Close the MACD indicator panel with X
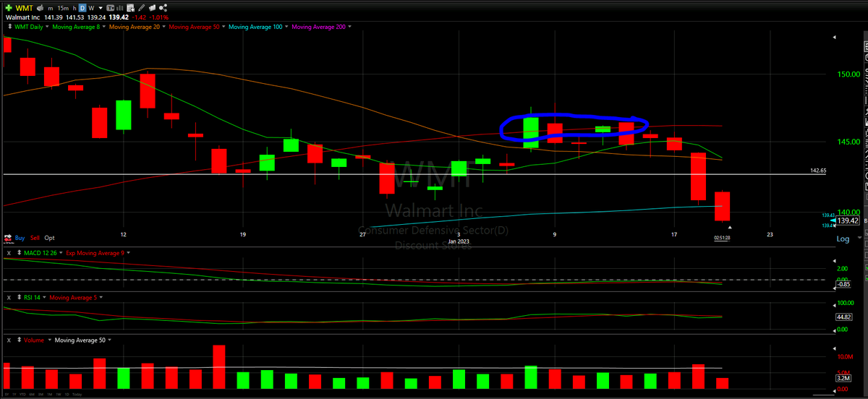868x399 pixels. point(9,253)
